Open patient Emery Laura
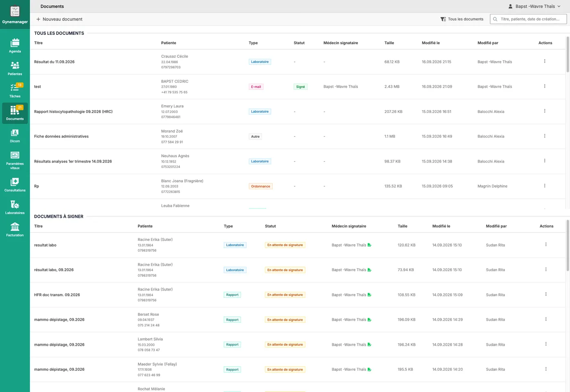The height and width of the screenshot is (392, 570). pyautogui.click(x=172, y=106)
